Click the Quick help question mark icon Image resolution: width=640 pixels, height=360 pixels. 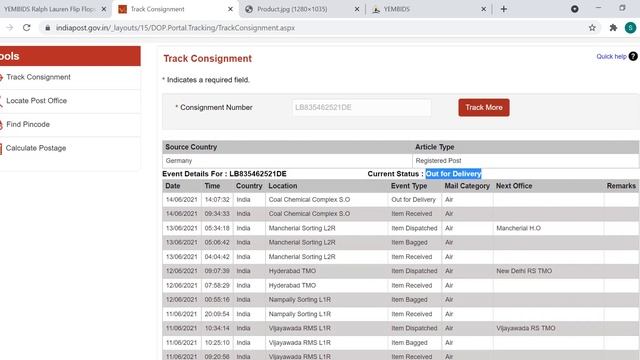[x=633, y=56]
